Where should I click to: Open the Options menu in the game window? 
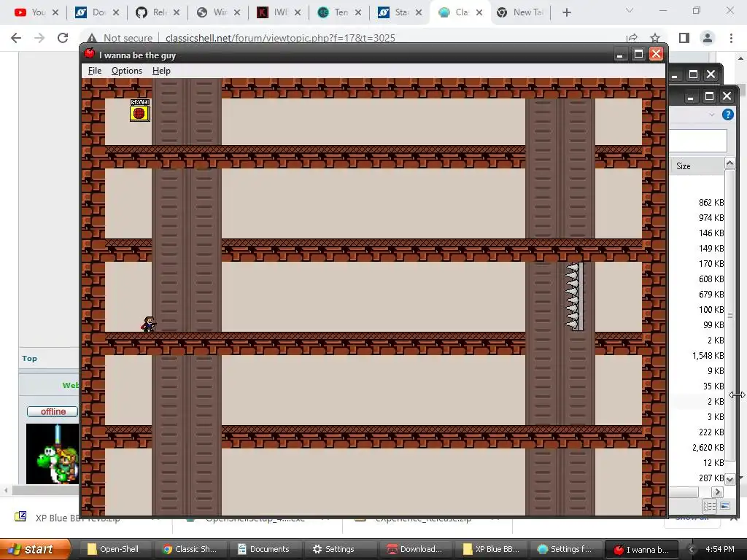[127, 71]
